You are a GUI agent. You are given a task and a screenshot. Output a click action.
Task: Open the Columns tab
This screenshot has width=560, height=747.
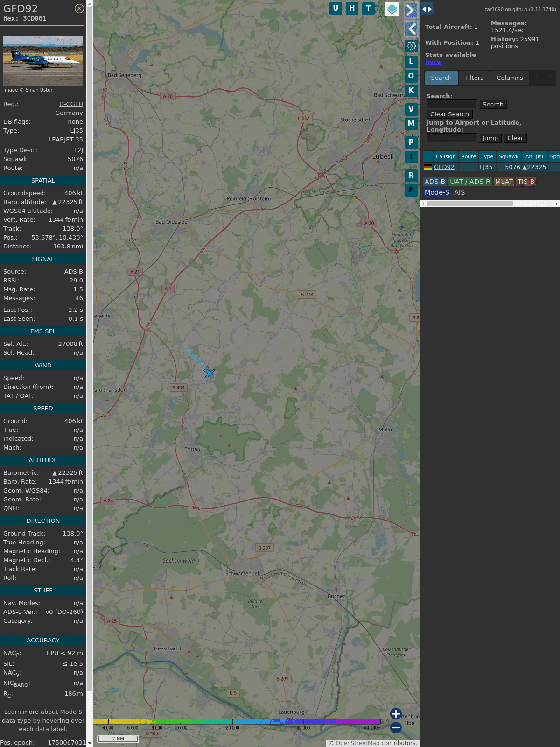[x=510, y=78]
